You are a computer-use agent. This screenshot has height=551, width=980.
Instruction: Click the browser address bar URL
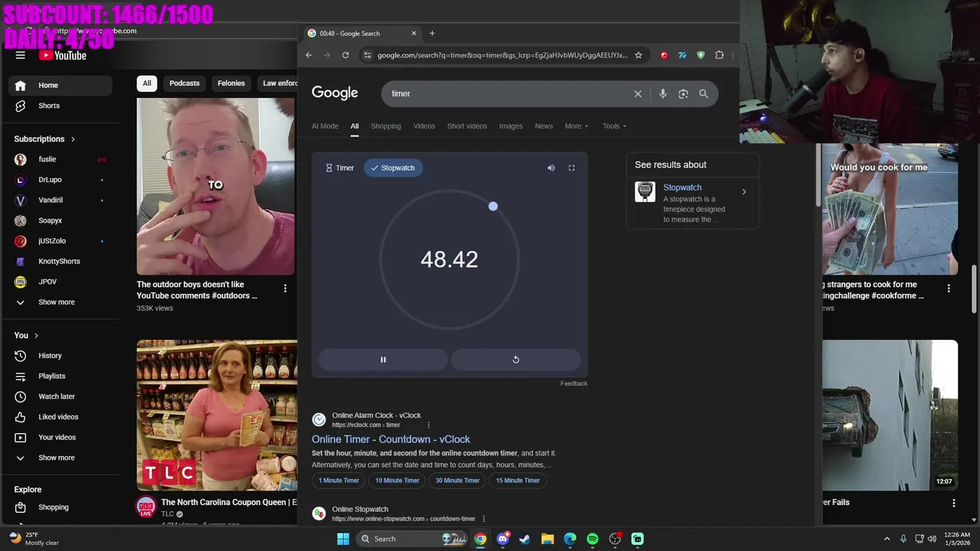502,55
